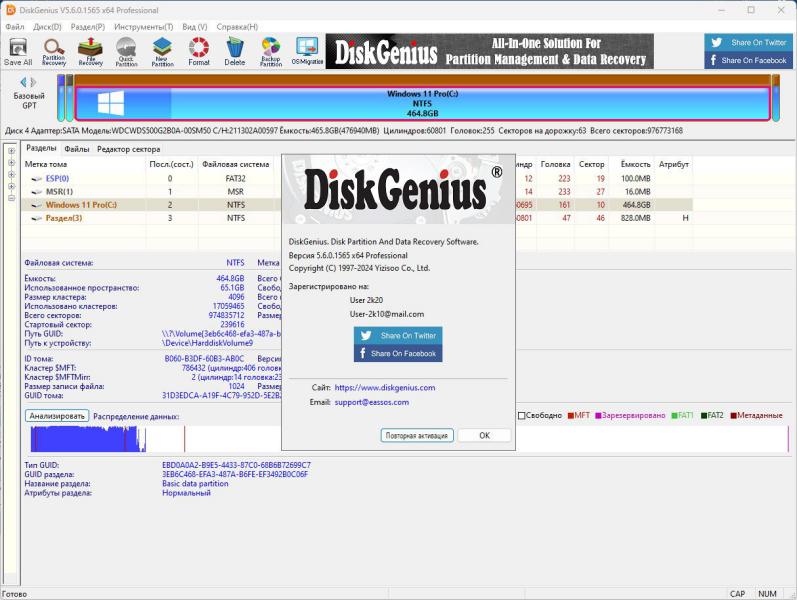The image size is (797, 600).
Task: Click the green FAT1 legend swatch
Action: [x=675, y=415]
